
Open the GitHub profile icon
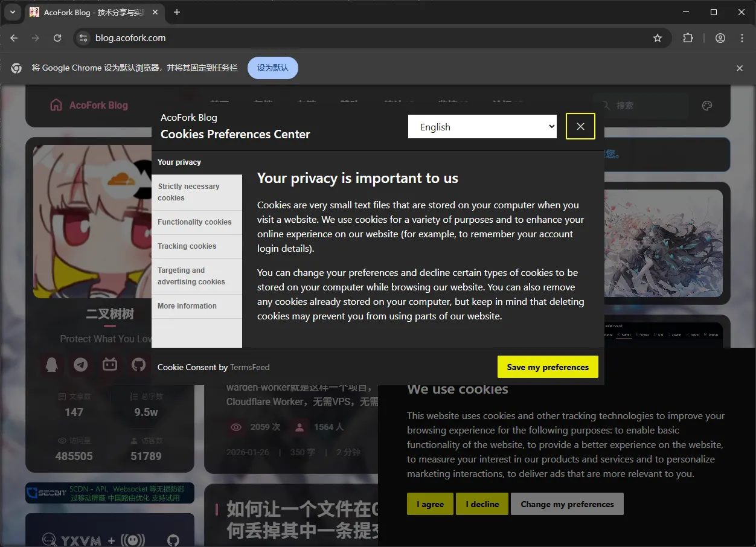point(139,365)
